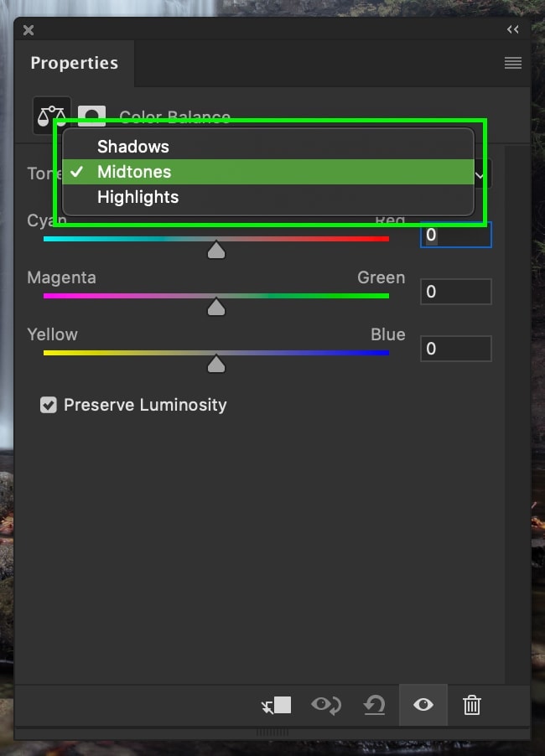Switch to the Properties tab
This screenshot has width=545, height=756.
[75, 63]
